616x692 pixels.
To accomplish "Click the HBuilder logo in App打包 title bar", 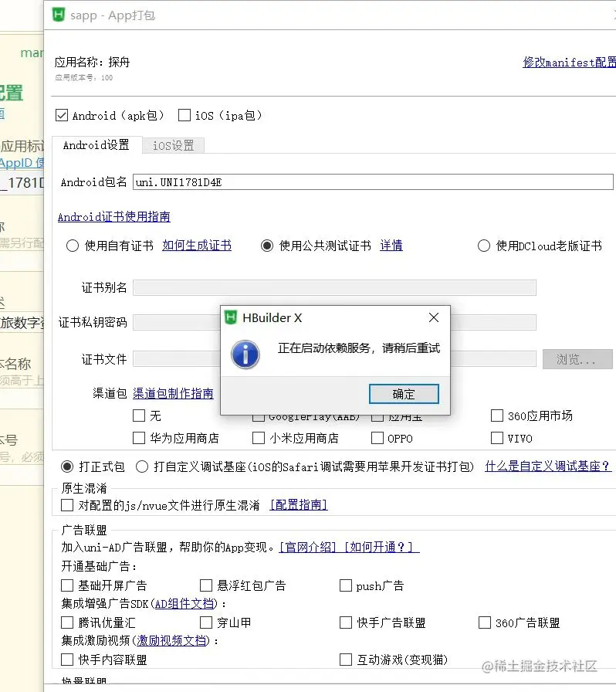I will tap(59, 15).
